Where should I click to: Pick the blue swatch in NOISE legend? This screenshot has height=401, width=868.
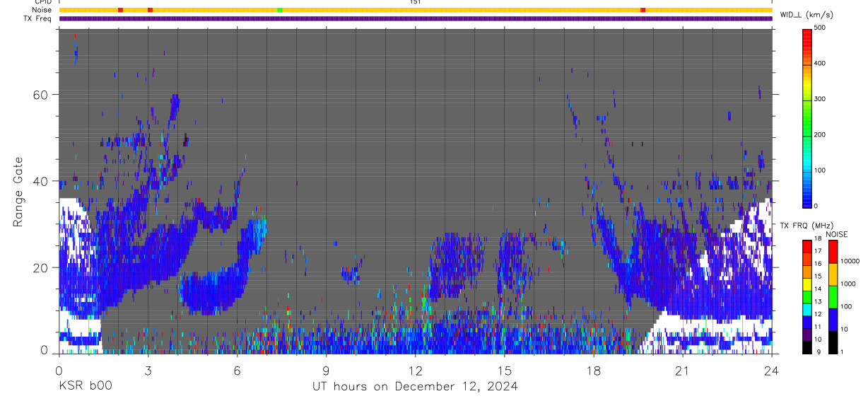(833, 319)
